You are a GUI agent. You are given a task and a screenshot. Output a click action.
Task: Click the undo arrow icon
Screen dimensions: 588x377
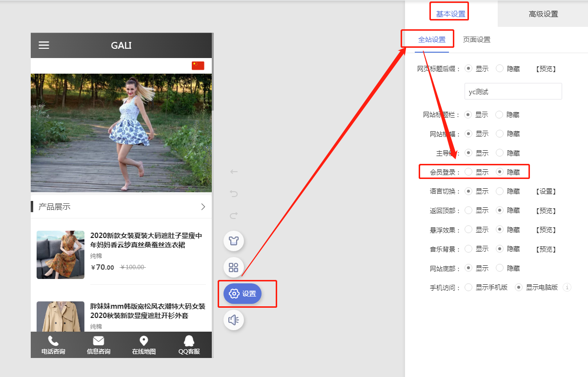(234, 194)
